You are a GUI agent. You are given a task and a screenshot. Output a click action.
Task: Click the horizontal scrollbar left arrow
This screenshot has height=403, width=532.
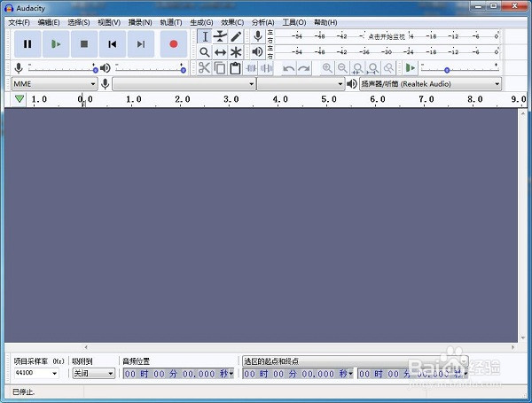[x=86, y=347]
